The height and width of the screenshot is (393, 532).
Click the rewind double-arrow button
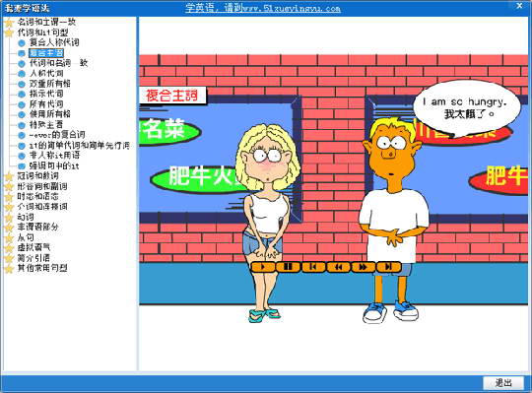[338, 267]
